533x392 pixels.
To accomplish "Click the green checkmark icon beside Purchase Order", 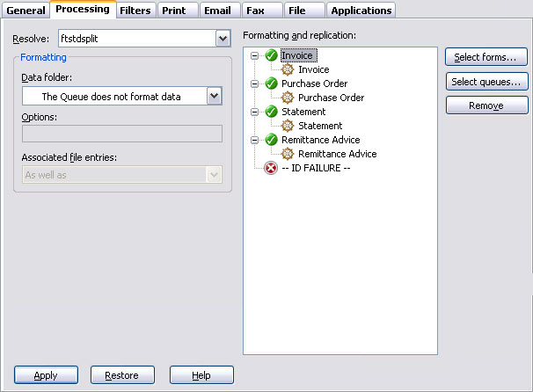I will (271, 83).
